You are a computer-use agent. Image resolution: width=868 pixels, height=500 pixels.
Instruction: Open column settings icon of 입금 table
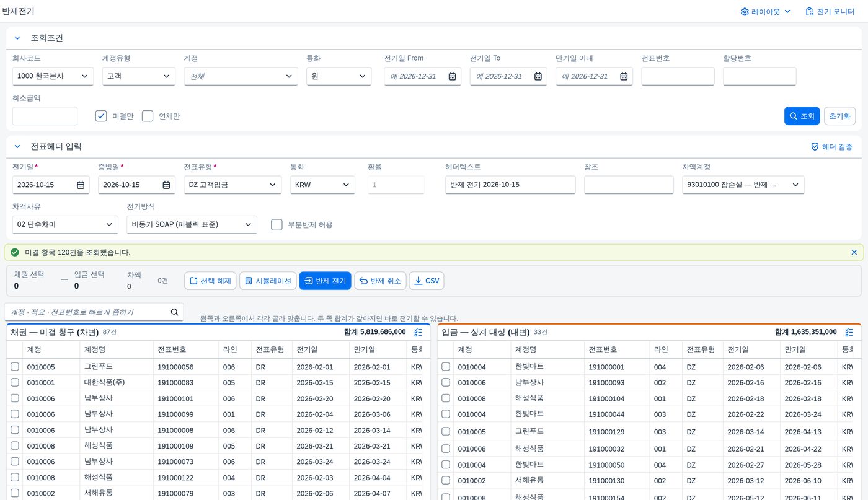(x=848, y=332)
